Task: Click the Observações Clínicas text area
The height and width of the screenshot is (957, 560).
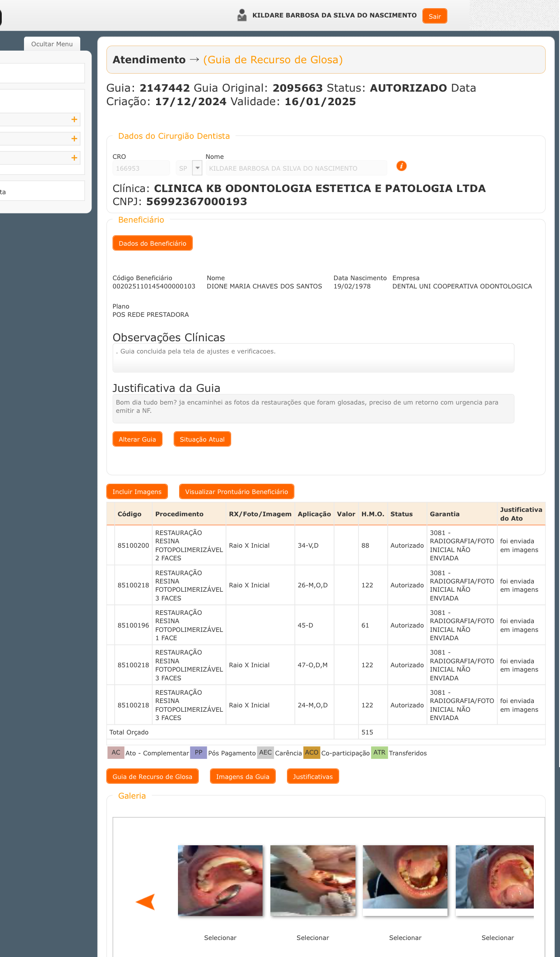Action: tap(313, 358)
